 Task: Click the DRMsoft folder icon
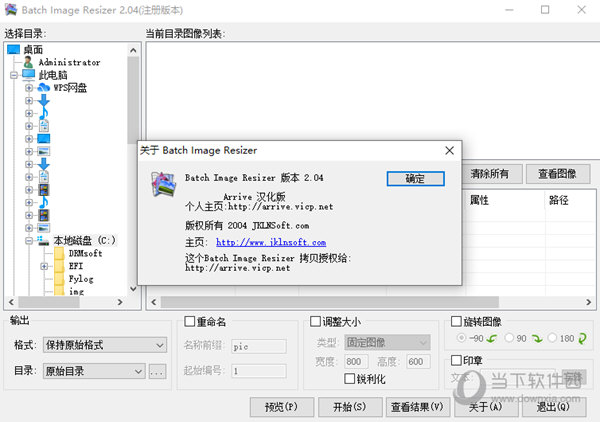[x=59, y=253]
